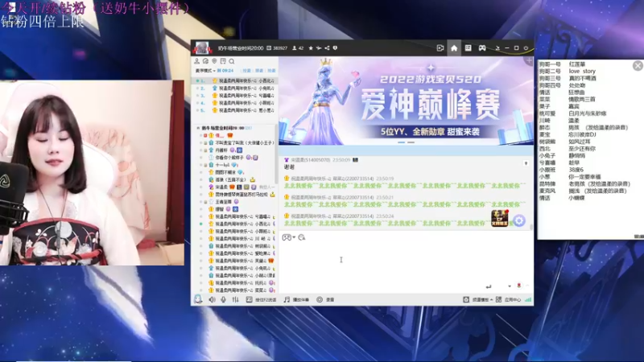Click the green network signal indicator
Screen dimensions: 644x362
pyautogui.click(x=528, y=299)
